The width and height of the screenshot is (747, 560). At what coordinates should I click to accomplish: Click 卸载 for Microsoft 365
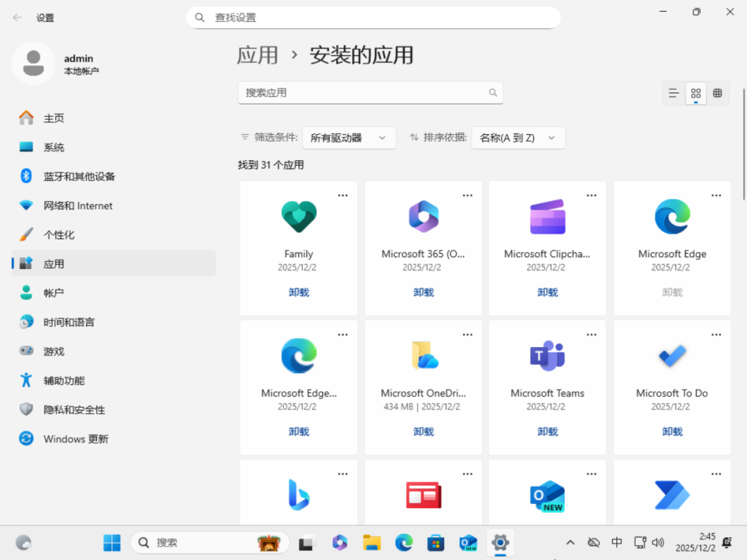click(423, 292)
